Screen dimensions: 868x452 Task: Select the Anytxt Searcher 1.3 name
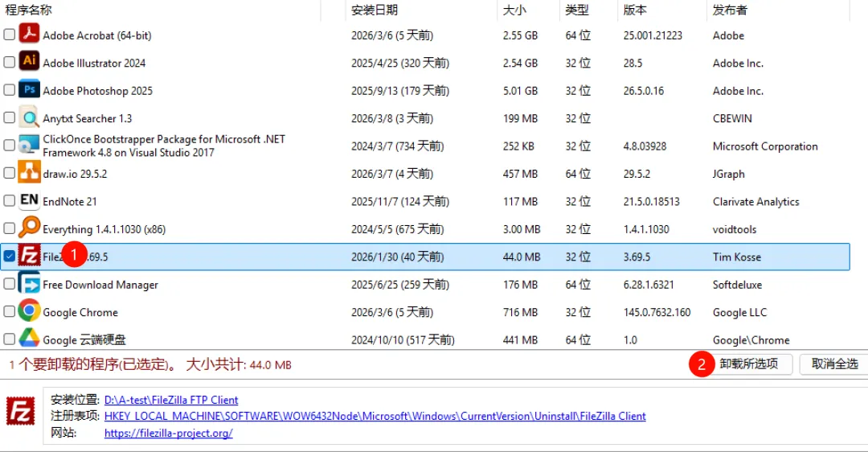point(88,118)
